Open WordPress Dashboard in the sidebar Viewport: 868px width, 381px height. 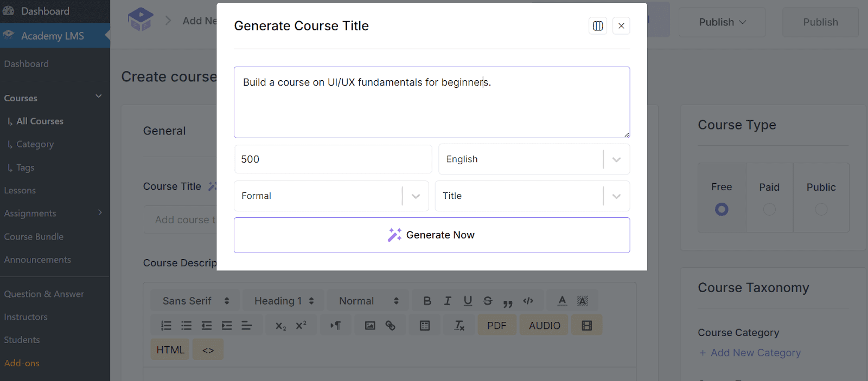[x=55, y=11]
